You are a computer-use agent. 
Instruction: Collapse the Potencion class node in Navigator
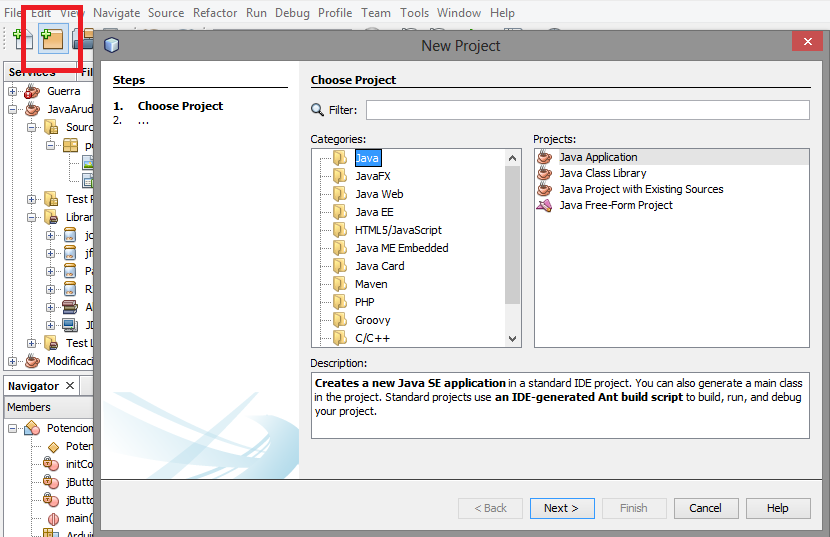click(12, 428)
